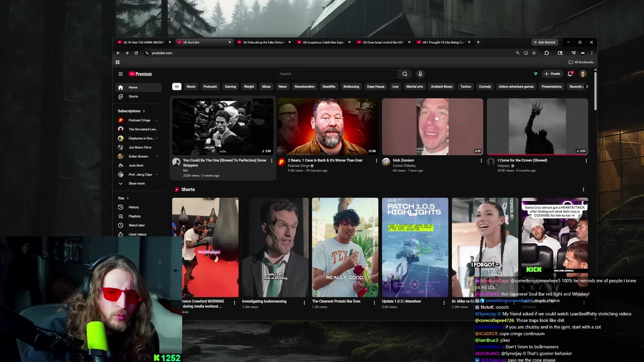This screenshot has height=362, width=644.
Task: Click the Conner O'Malley channel name
Action: click(x=404, y=165)
